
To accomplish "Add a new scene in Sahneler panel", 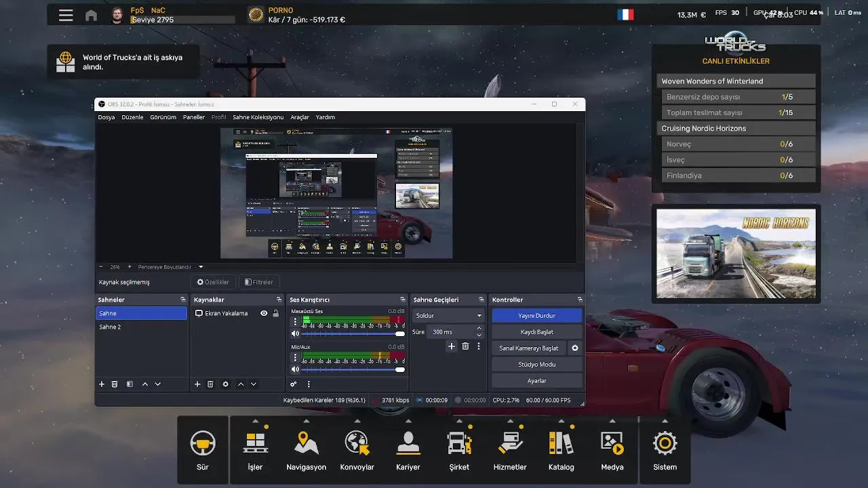I will point(102,384).
